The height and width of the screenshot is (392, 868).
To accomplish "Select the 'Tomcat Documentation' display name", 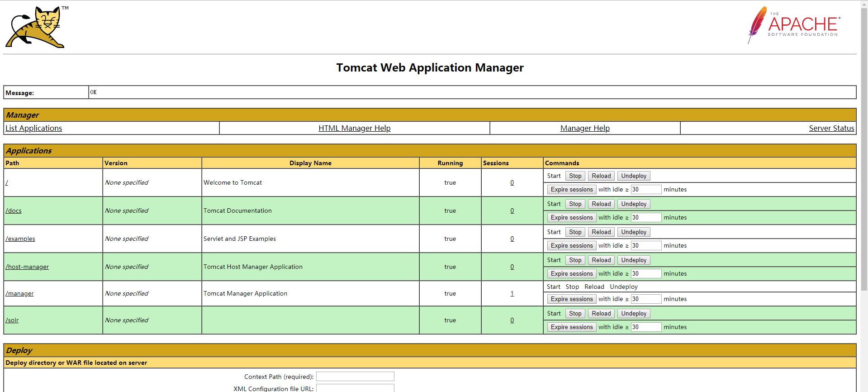I will (x=237, y=211).
